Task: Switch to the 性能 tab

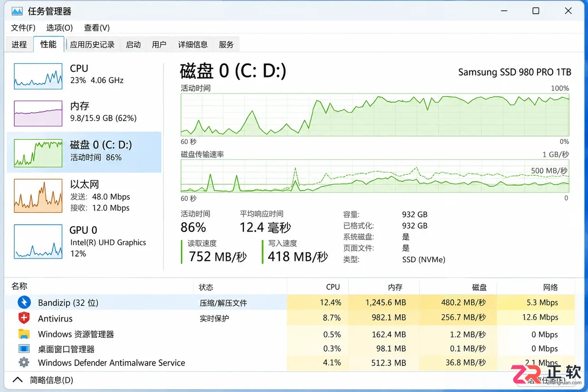Action: coord(48,44)
